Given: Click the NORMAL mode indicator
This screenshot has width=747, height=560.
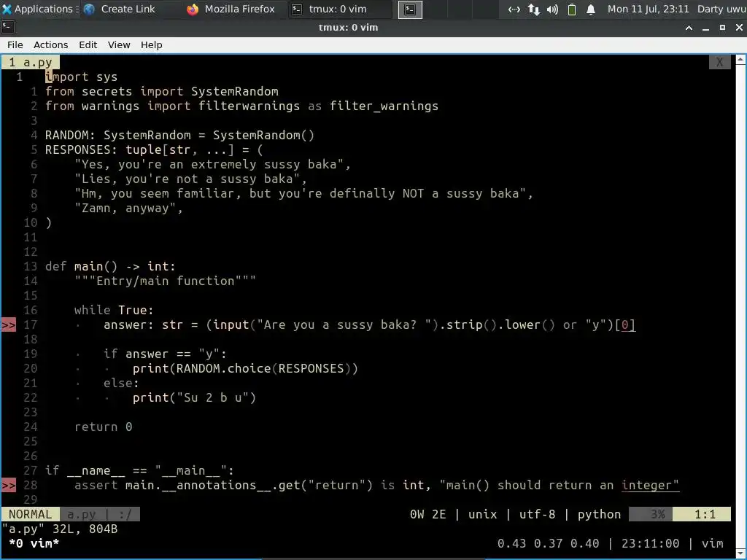Looking at the screenshot, I should (31, 515).
